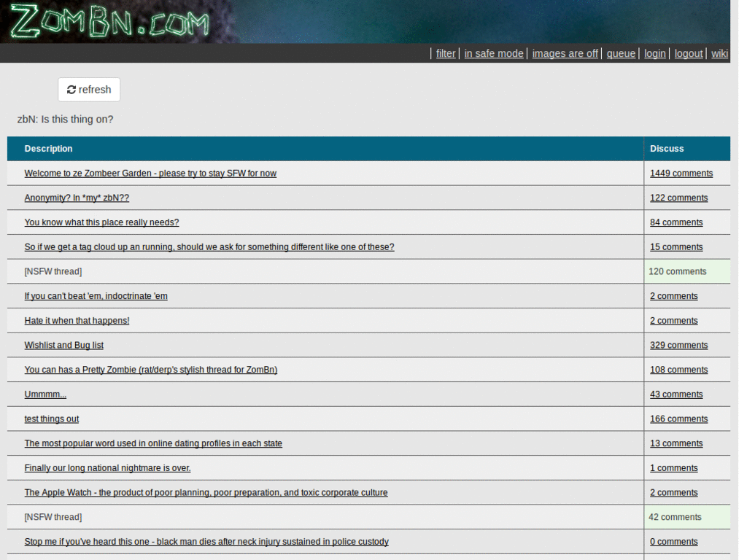The height and width of the screenshot is (560, 747).
Task: Click '[NSFW thread]' beside 42 comments
Action: pos(53,517)
